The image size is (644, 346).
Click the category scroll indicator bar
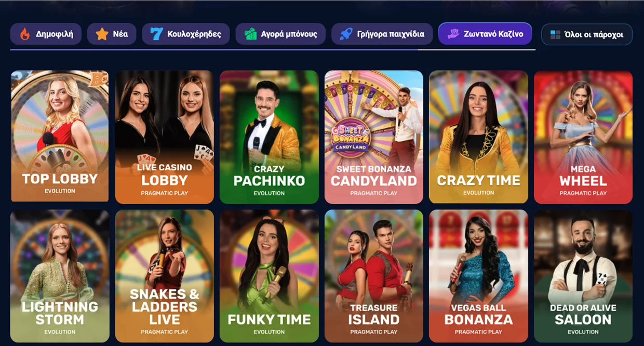tap(214, 50)
